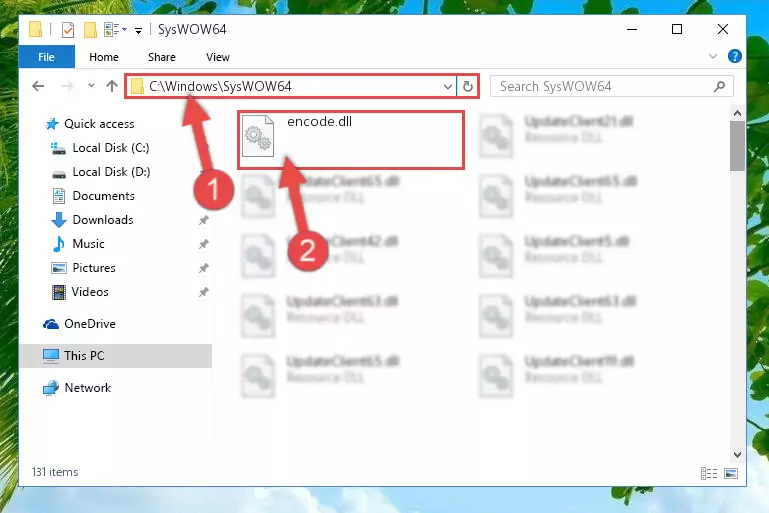Click the vertical scrollbar thumb
The width and height of the screenshot is (769, 513).
coord(737,146)
